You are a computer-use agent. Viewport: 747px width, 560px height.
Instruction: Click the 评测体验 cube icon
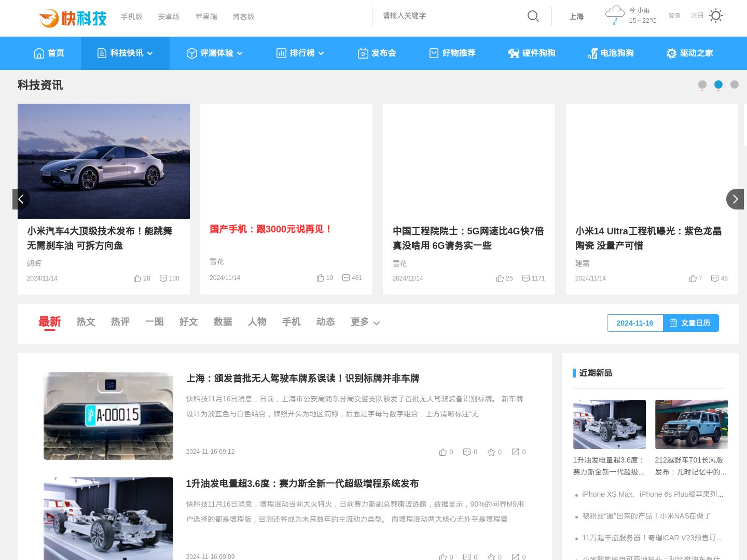coord(192,53)
